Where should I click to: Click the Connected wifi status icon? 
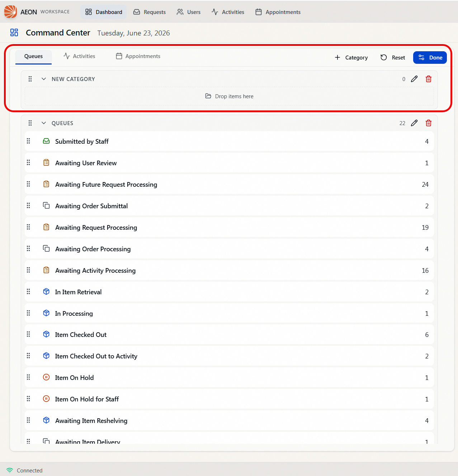[x=10, y=470]
